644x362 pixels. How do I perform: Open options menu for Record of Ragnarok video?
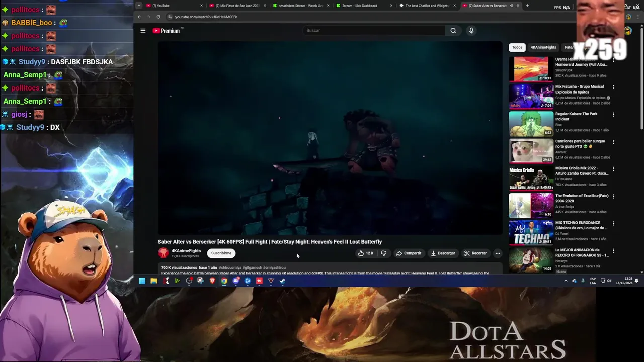coord(613,250)
